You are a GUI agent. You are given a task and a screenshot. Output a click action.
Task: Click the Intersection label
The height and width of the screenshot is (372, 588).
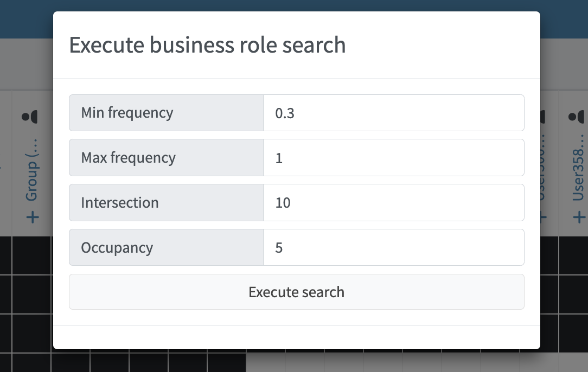pyautogui.click(x=120, y=203)
